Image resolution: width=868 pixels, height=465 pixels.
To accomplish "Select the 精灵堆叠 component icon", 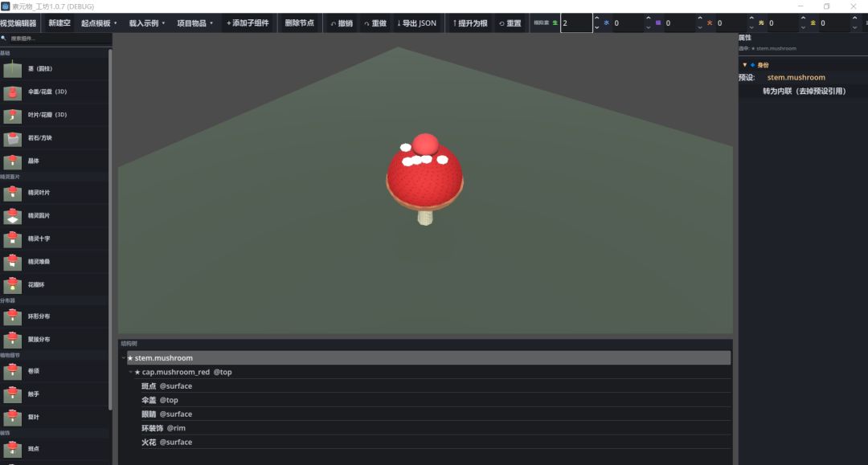I will click(x=12, y=262).
